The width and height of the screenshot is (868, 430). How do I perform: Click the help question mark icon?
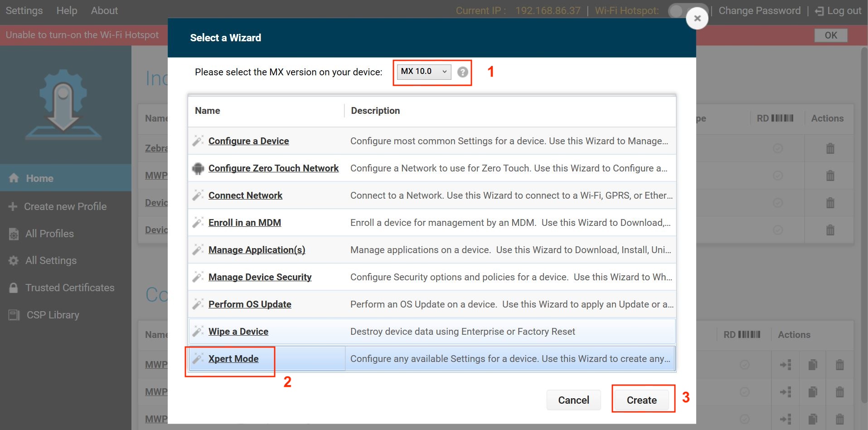[x=462, y=72]
